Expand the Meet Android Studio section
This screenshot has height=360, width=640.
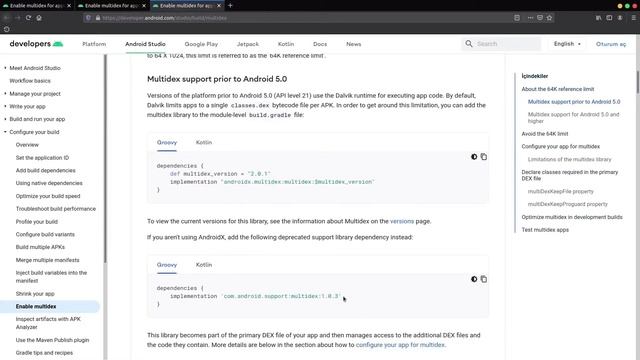pos(5,68)
